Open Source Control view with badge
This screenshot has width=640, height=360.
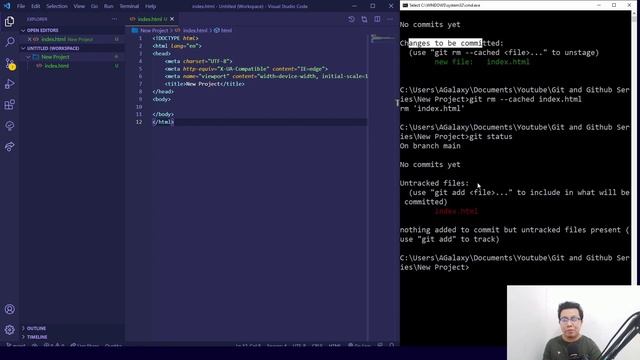(x=10, y=63)
